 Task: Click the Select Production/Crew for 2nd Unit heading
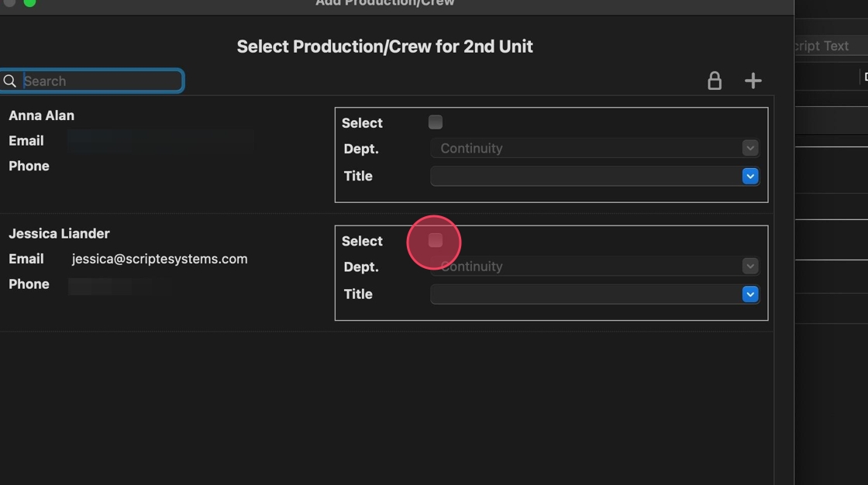pos(385,46)
